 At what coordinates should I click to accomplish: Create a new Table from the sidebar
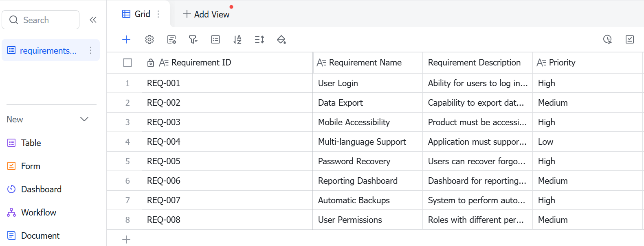click(31, 143)
